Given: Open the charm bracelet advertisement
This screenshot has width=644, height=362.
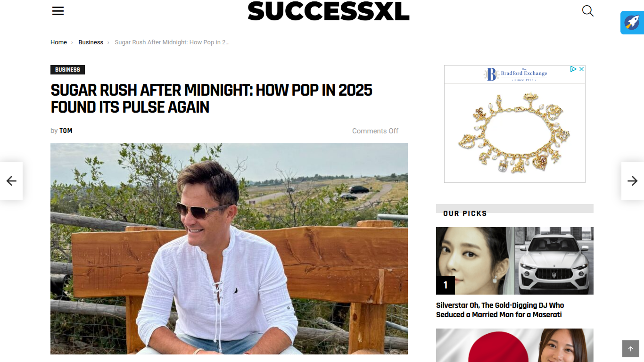Looking at the screenshot, I should point(515,133).
